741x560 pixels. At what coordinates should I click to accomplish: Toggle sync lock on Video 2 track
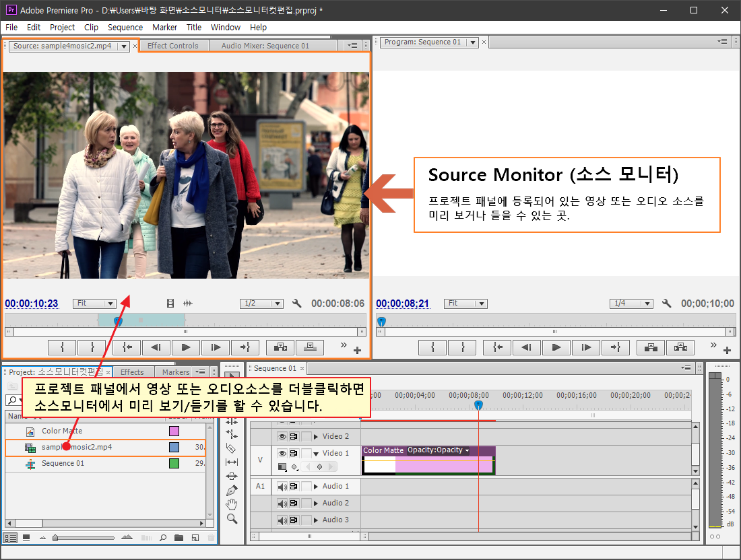point(294,436)
